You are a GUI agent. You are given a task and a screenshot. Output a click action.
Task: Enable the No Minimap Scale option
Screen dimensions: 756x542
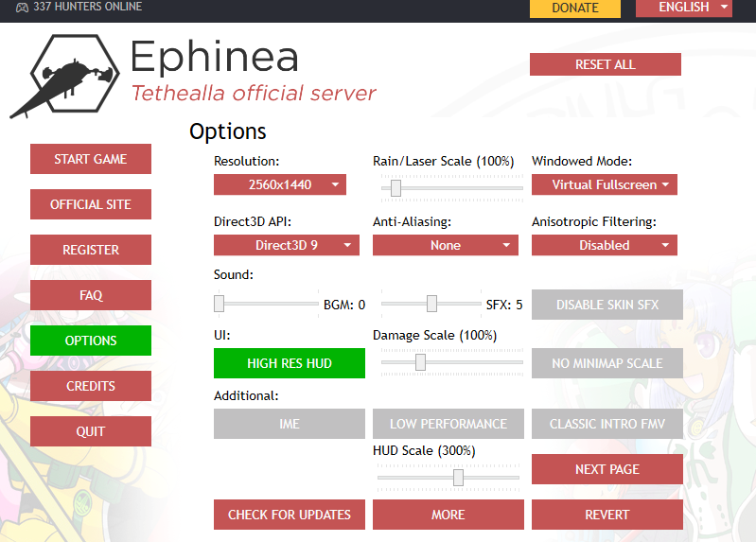607,363
